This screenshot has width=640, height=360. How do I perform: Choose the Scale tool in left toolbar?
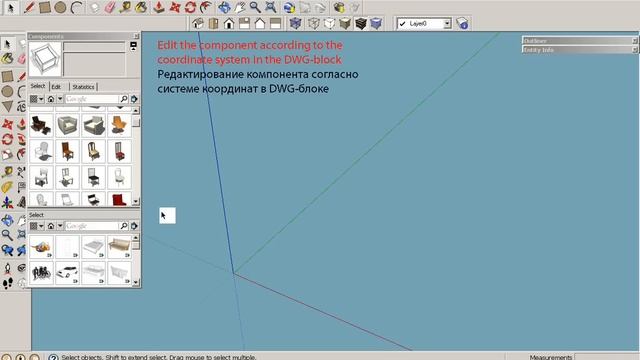tap(7, 155)
